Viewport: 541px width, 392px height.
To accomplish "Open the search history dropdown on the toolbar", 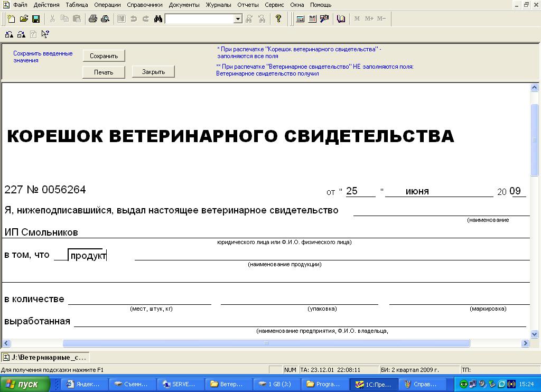I will click(x=238, y=19).
